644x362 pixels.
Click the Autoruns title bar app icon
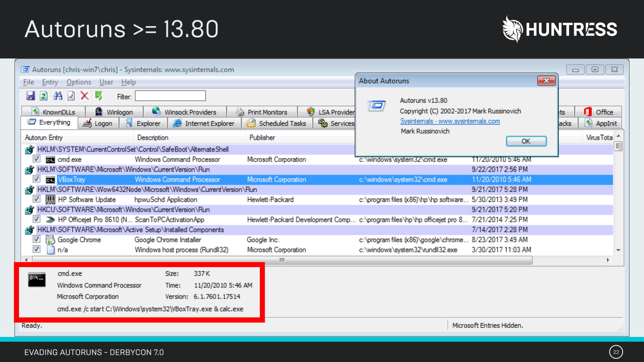tap(25, 70)
